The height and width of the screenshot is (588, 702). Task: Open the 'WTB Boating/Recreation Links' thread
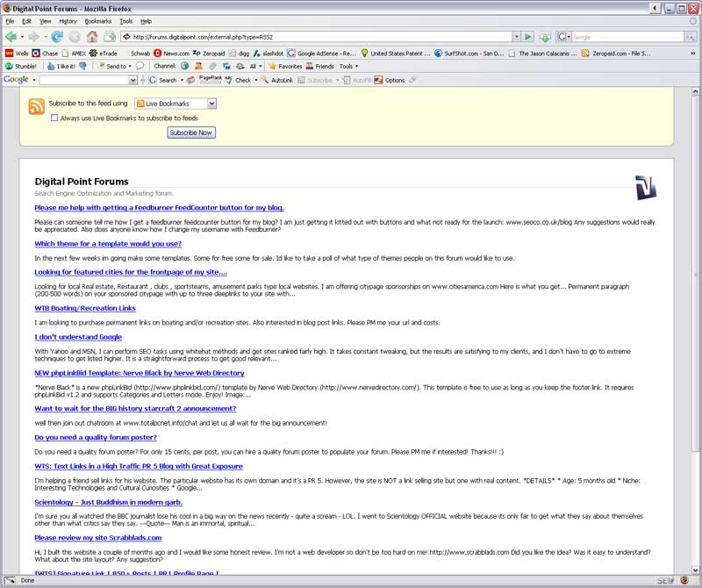pyautogui.click(x=85, y=308)
